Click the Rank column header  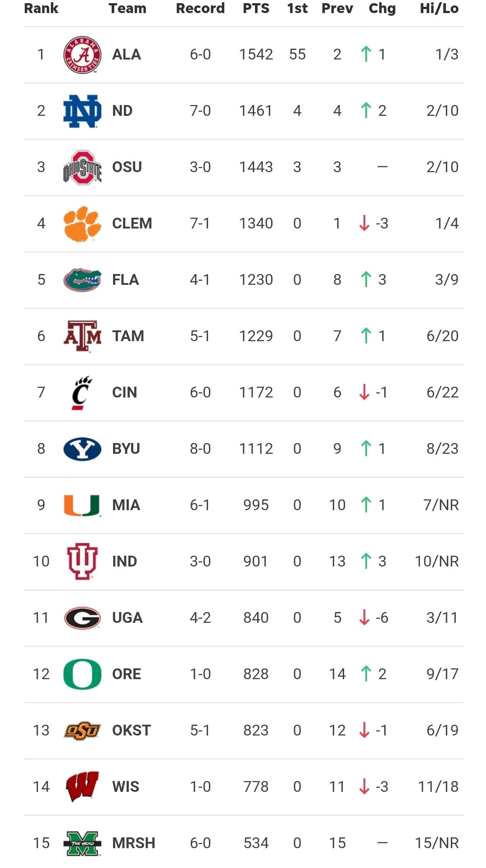41,9
